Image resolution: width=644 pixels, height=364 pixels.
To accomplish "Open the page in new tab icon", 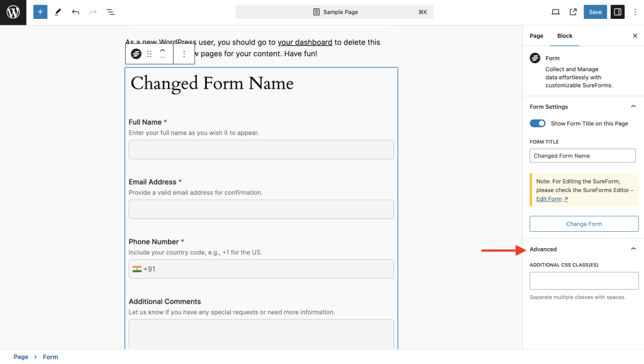I will (x=573, y=12).
